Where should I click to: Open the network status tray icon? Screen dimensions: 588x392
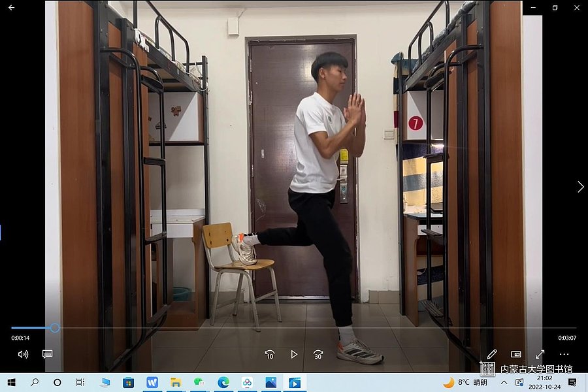[x=519, y=382]
